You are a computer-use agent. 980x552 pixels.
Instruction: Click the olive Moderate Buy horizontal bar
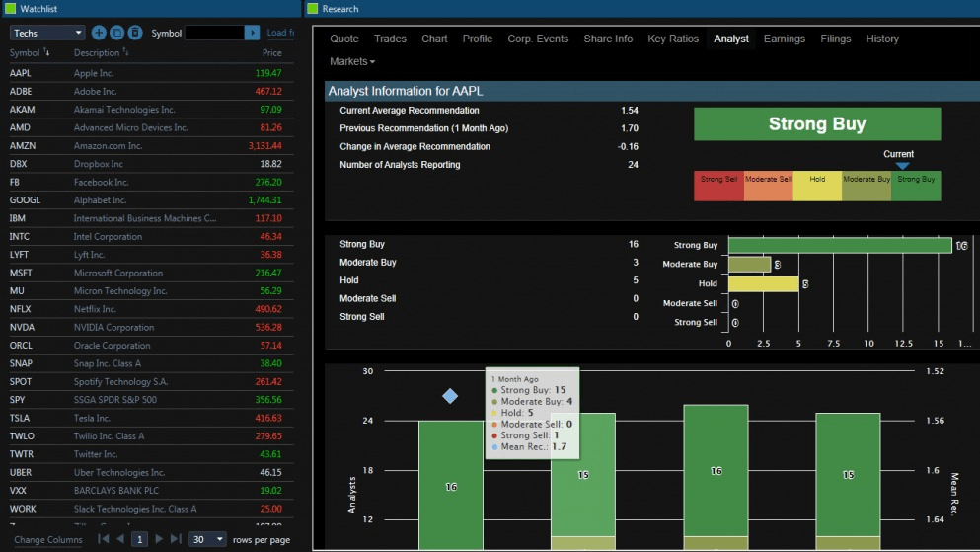click(x=749, y=265)
